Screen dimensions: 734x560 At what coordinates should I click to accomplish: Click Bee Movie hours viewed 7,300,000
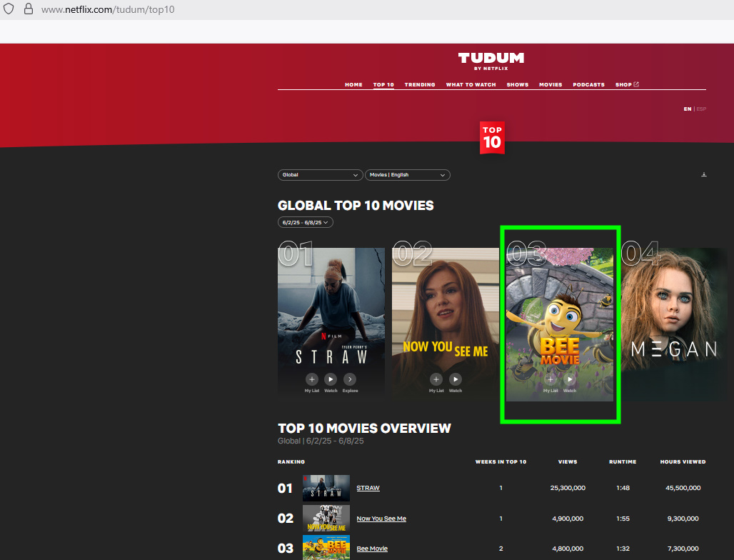[683, 549]
